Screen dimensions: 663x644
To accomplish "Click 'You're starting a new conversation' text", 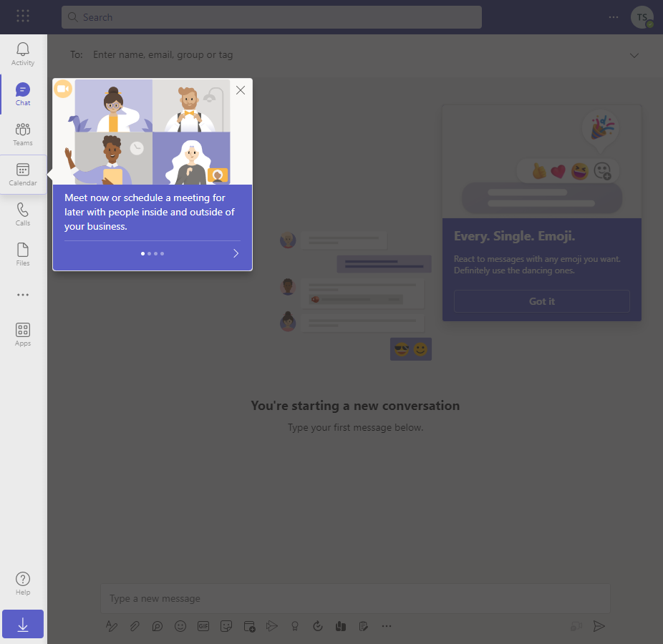I will pyautogui.click(x=355, y=406).
